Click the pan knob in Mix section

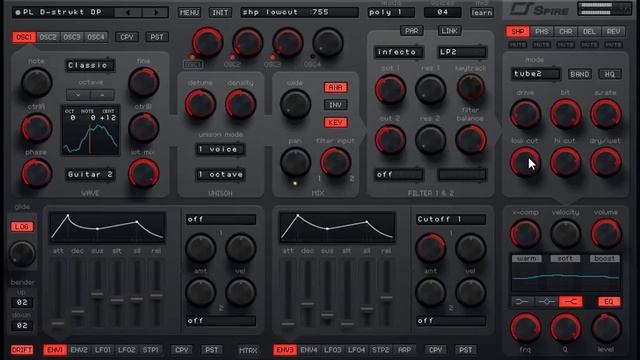(x=295, y=162)
